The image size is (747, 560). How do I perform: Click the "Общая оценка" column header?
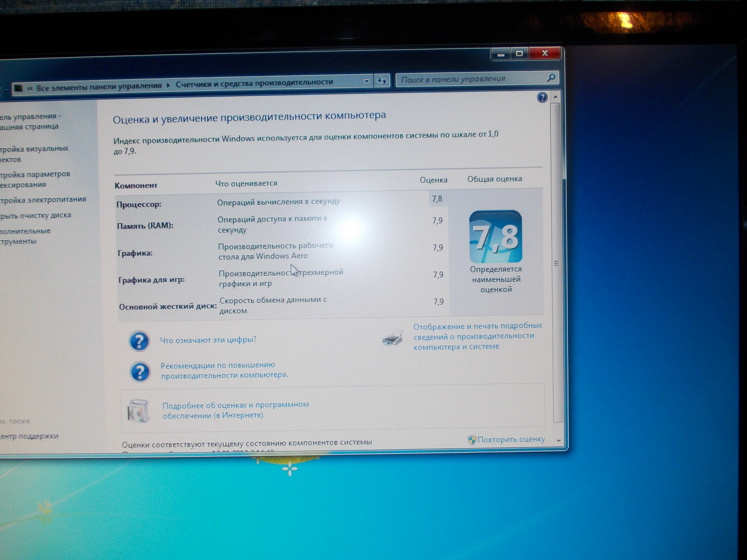pos(495,179)
